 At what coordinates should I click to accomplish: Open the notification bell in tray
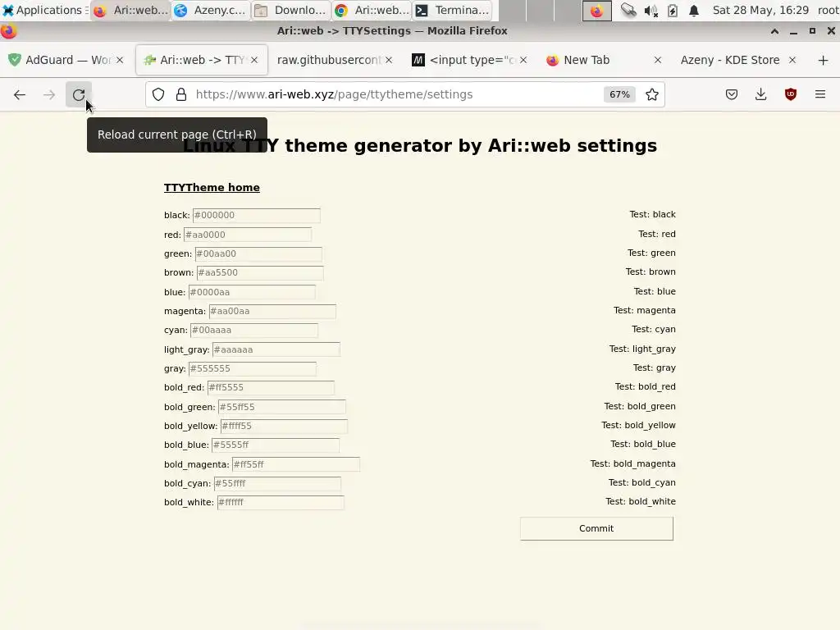point(694,10)
